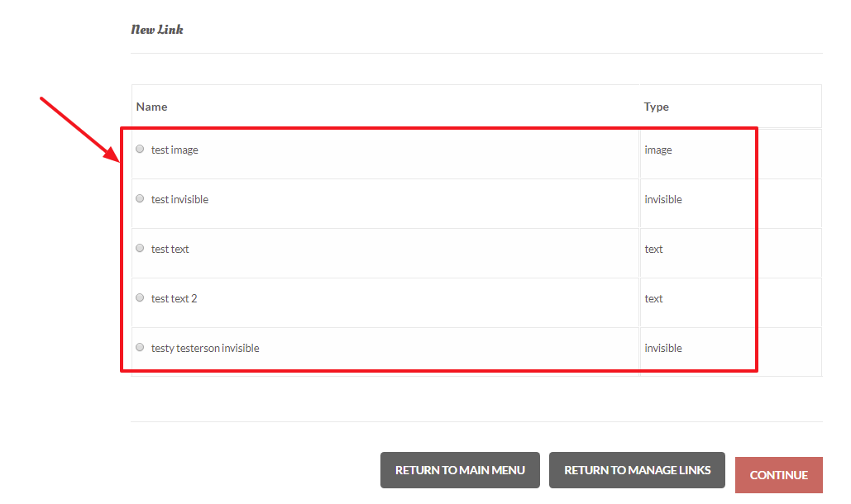The width and height of the screenshot is (851, 504).
Task: Click 'invisible' type in test invisible row
Action: click(x=663, y=199)
